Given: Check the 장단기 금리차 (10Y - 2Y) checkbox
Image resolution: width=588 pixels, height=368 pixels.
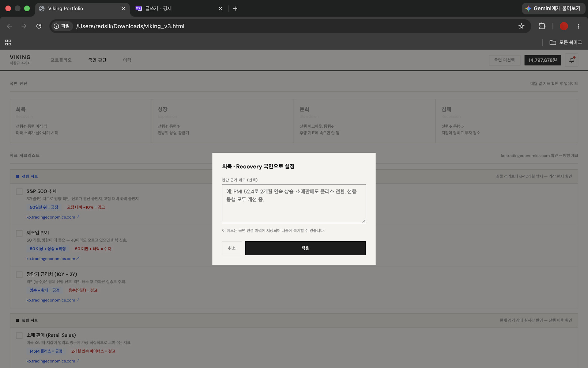Looking at the screenshot, I should point(19,274).
